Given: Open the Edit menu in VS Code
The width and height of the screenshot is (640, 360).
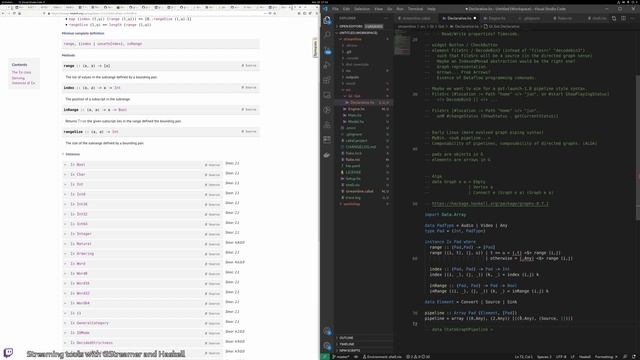Looking at the screenshot, I should [x=346, y=9].
